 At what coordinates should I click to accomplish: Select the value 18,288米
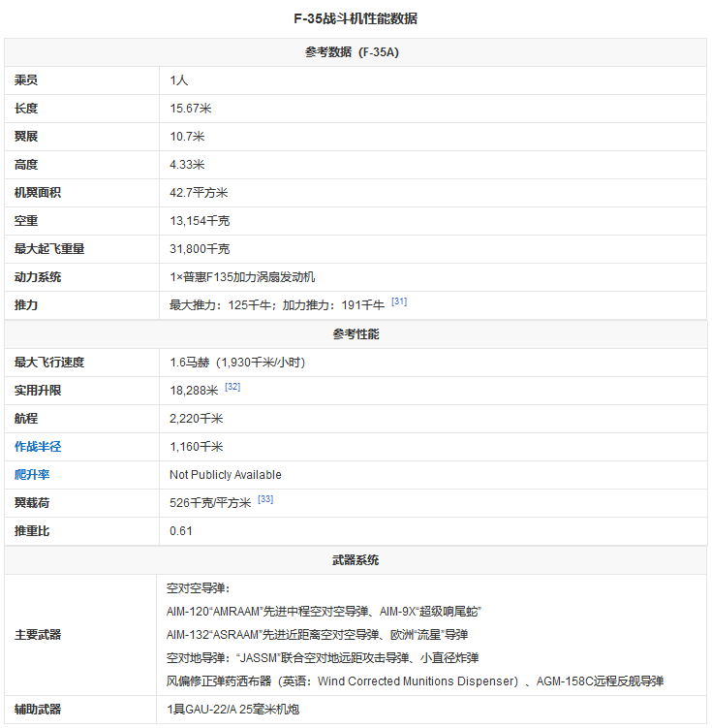(194, 391)
